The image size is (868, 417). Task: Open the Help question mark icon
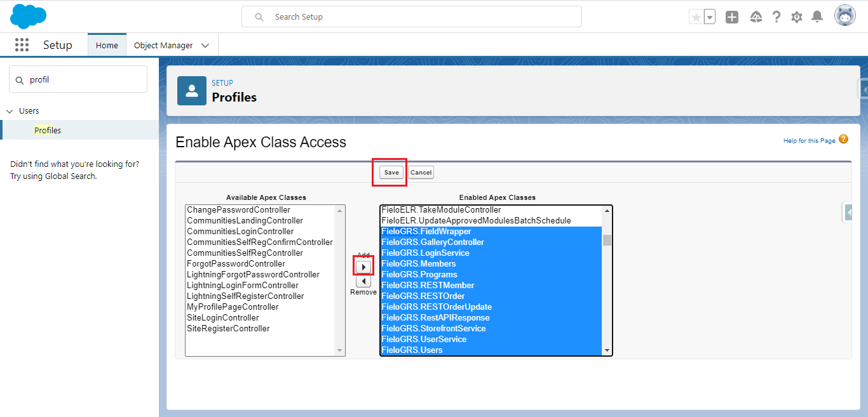776,17
